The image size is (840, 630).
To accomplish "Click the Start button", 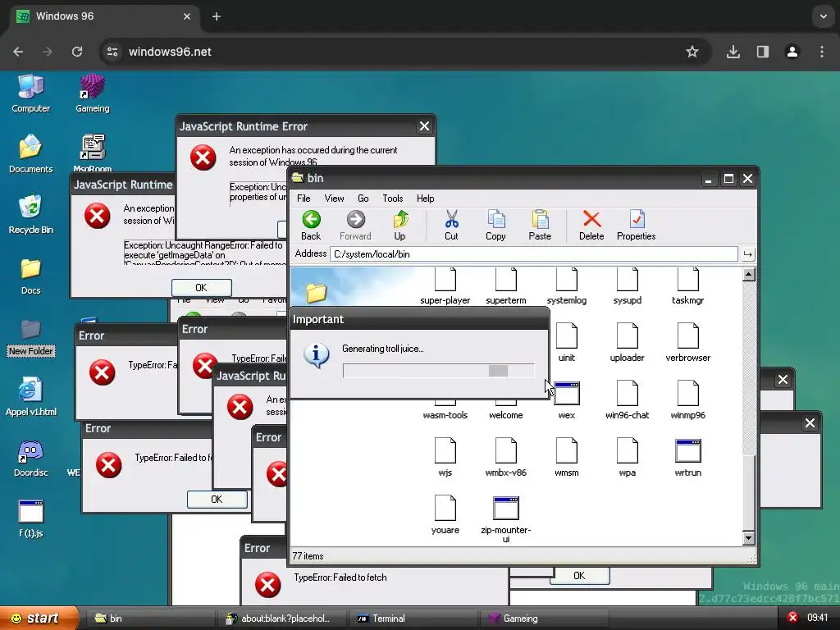I will [39, 619].
